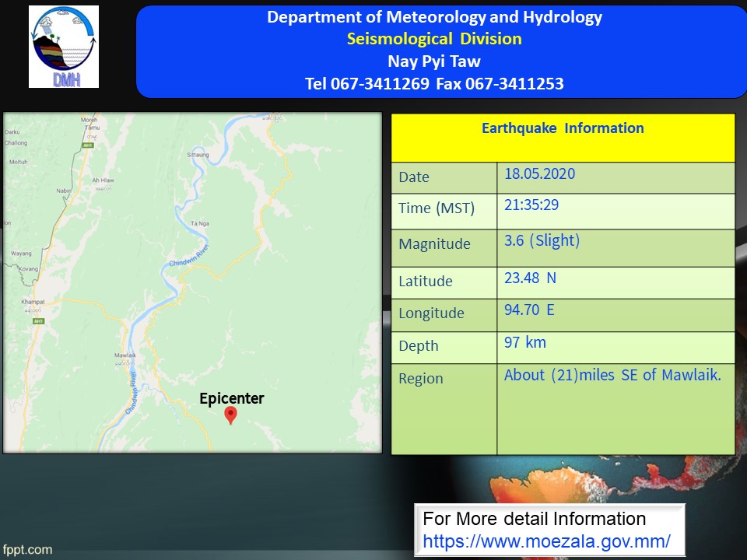Click the bold Epicenter label text
This screenshot has height=560, width=747.
click(231, 399)
